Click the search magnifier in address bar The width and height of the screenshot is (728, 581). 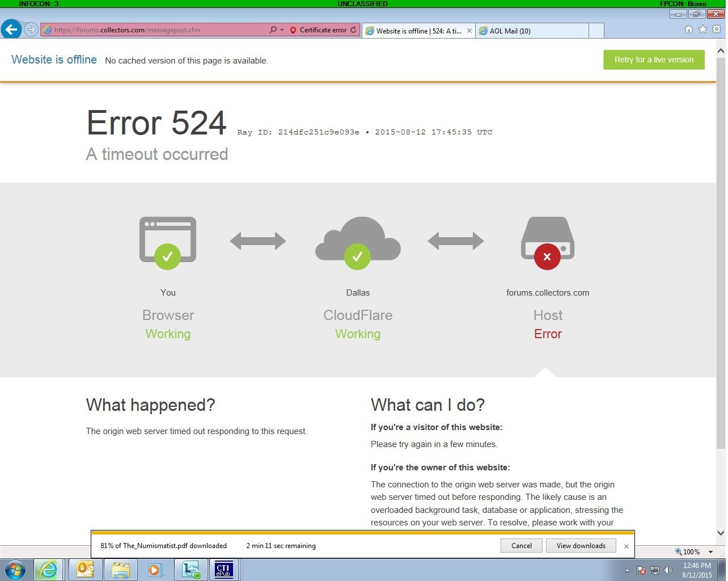point(273,30)
